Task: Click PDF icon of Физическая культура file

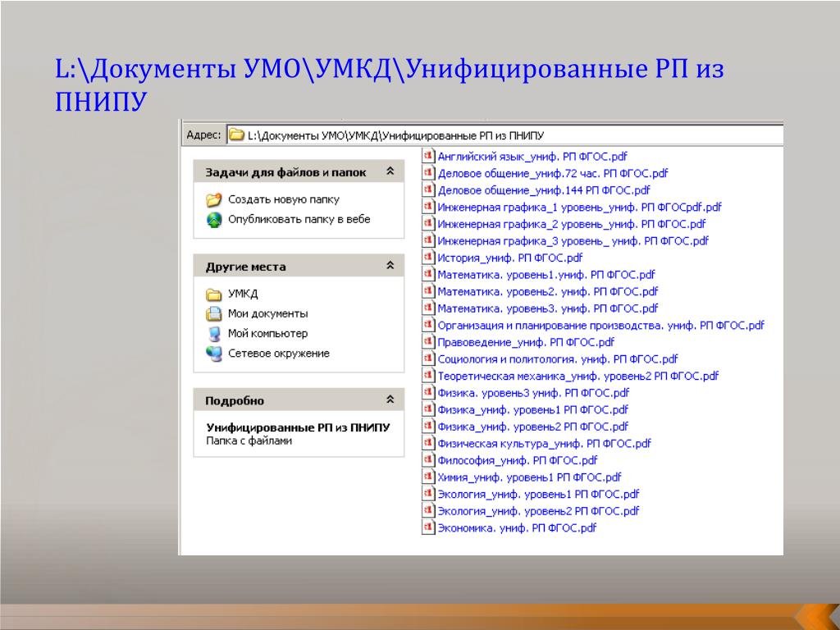Action: 428,442
